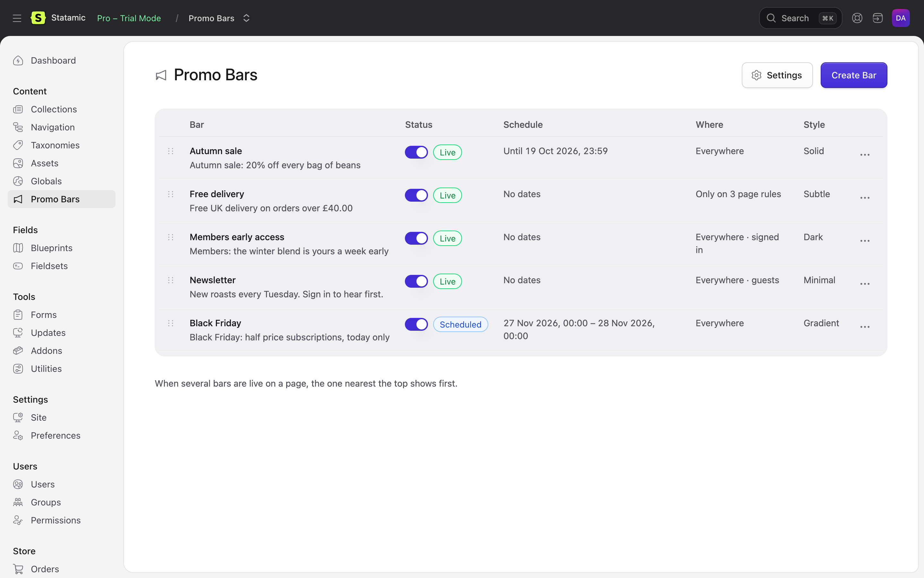Go to Collections in the sidebar
The width and height of the screenshot is (924, 578).
(x=62, y=109)
